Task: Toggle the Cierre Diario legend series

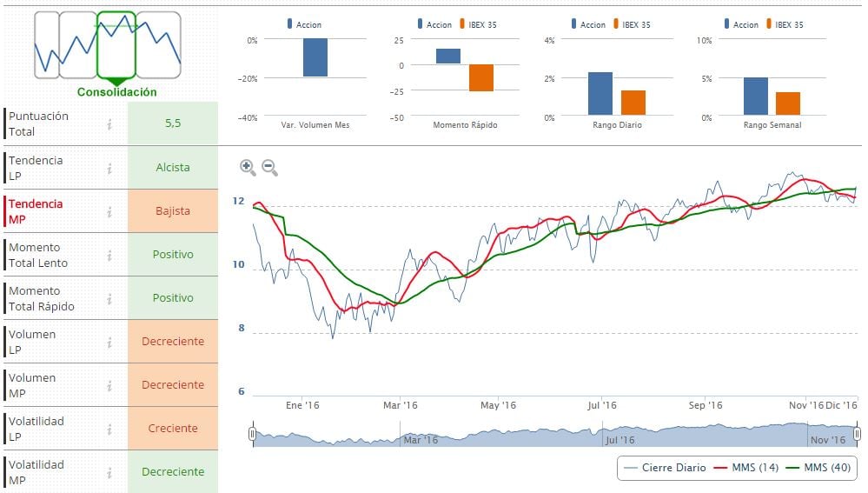Action: [665, 468]
